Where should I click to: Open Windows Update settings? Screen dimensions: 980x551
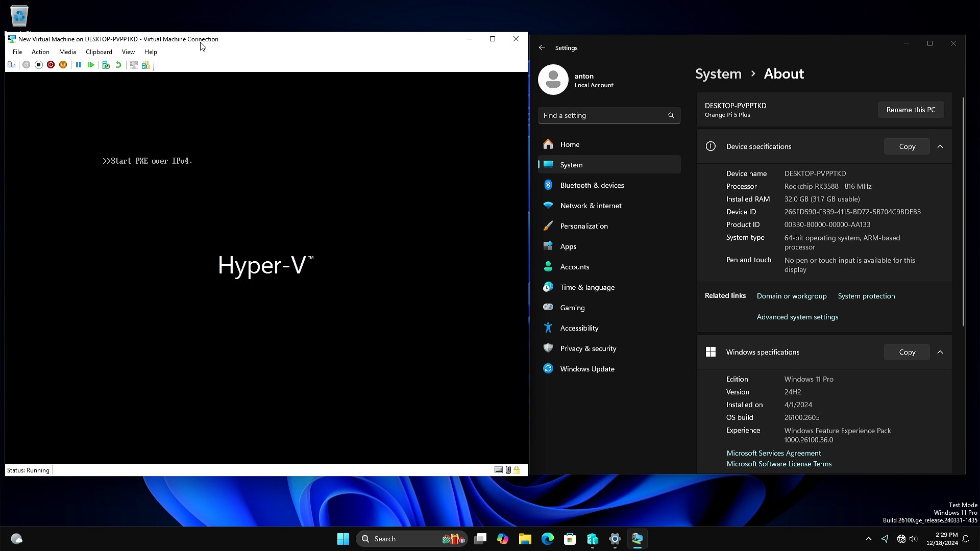(609, 369)
